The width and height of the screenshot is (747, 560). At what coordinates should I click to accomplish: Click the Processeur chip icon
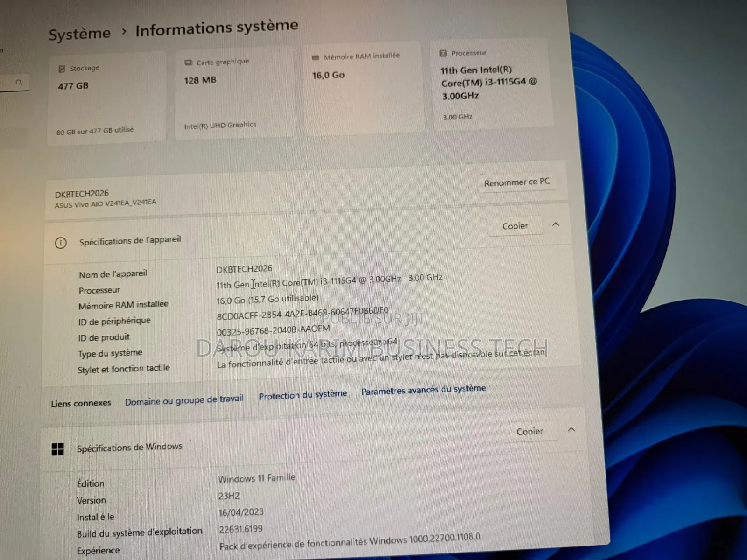(443, 53)
